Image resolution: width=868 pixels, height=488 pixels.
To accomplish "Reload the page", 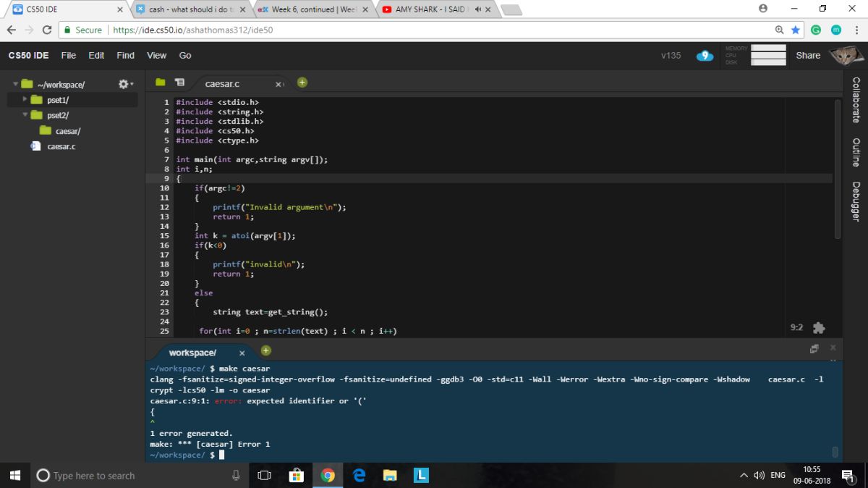I will 47,30.
